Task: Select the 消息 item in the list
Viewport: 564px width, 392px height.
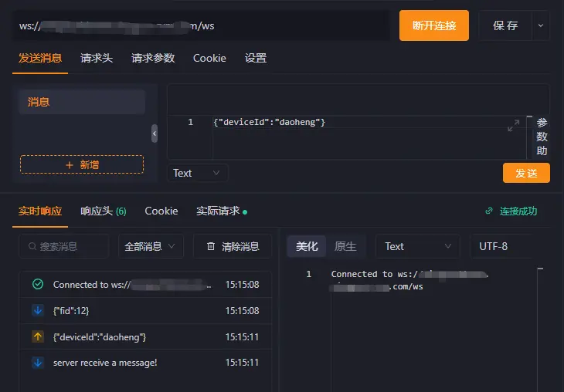Action: 82,102
